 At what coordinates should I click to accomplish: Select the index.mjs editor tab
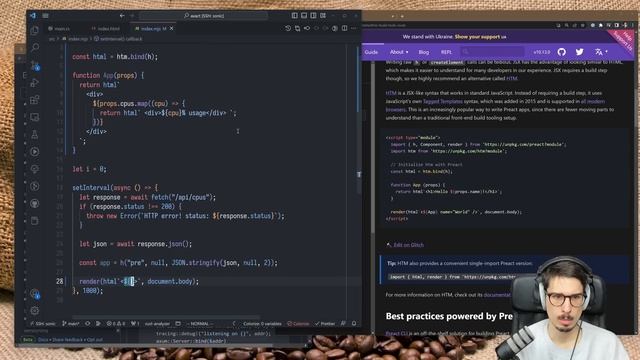151,29
